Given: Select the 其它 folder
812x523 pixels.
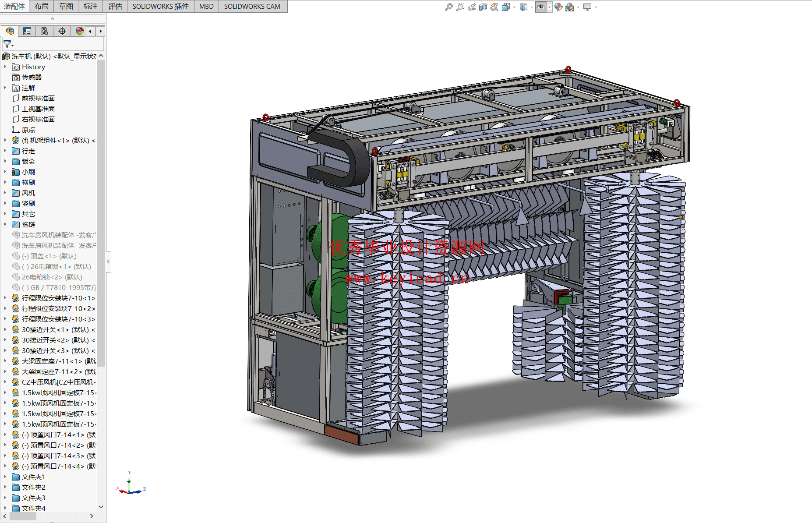Looking at the screenshot, I should click(x=28, y=214).
